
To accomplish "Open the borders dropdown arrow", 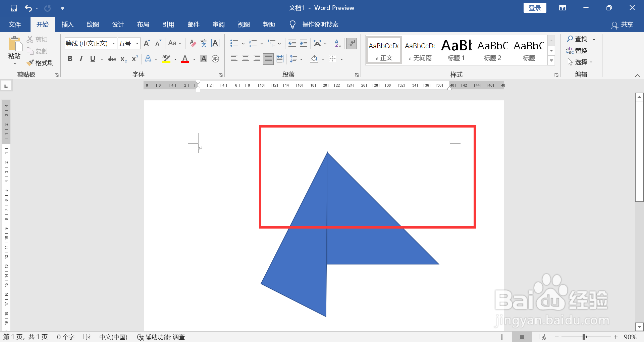I will point(342,59).
